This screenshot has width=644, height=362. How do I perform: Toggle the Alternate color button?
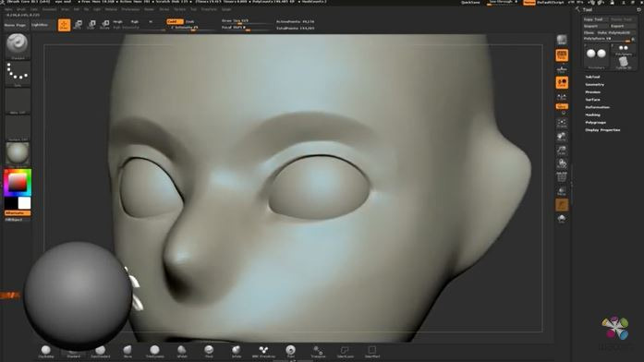tap(18, 213)
